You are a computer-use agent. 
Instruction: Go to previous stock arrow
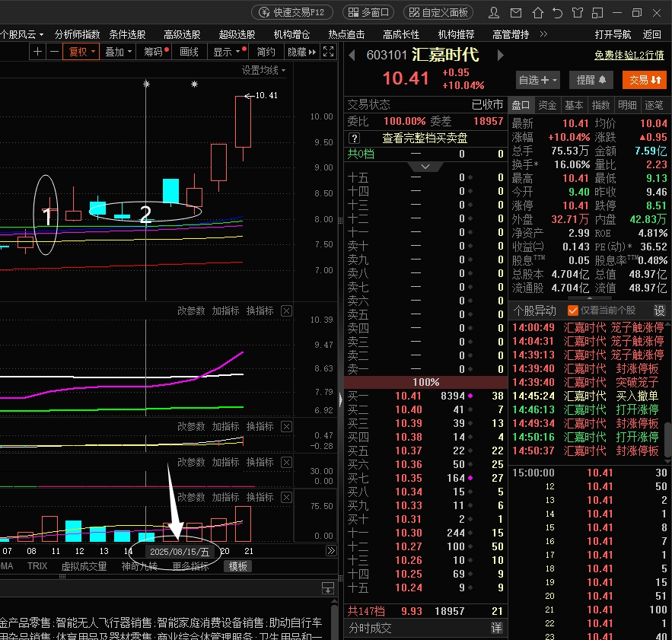coord(352,56)
